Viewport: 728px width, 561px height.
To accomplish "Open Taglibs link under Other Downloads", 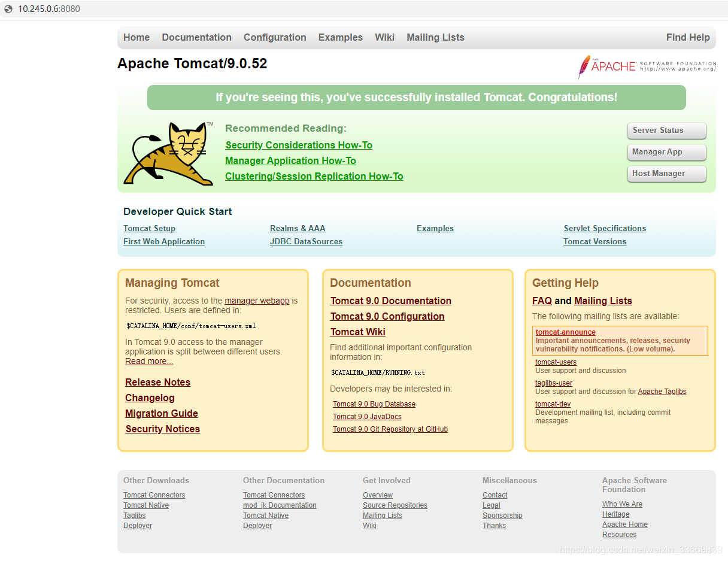I will [x=134, y=515].
